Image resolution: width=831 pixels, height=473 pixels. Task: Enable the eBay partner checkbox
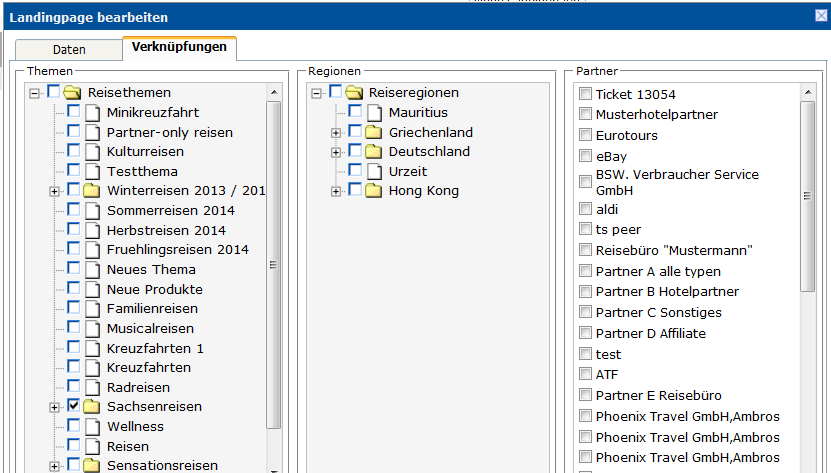585,156
